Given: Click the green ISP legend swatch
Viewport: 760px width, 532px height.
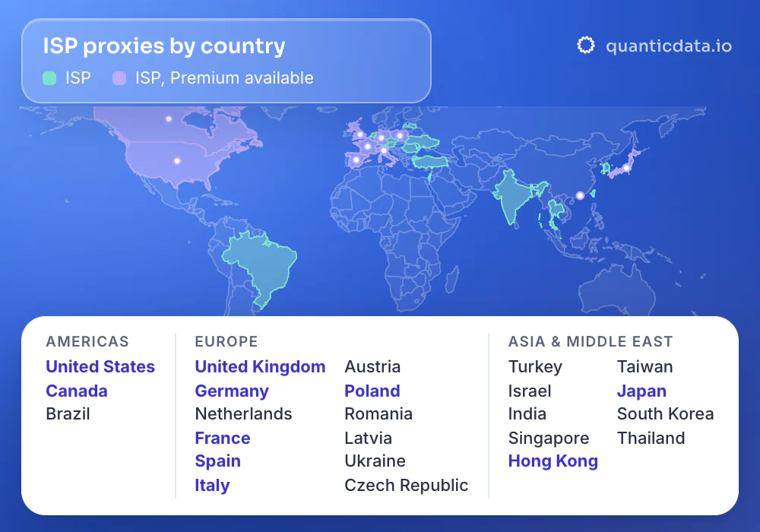Looking at the screenshot, I should [x=49, y=78].
